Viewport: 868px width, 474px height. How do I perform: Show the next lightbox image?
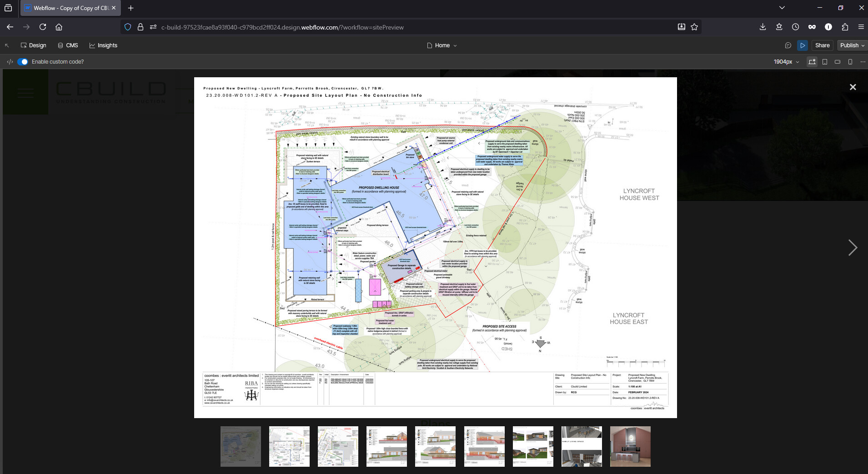pyautogui.click(x=853, y=248)
